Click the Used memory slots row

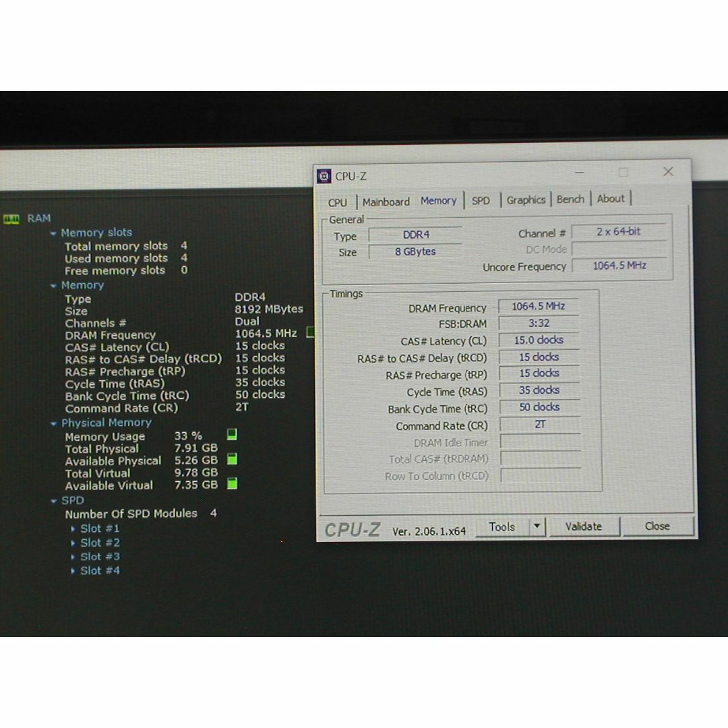click(126, 258)
